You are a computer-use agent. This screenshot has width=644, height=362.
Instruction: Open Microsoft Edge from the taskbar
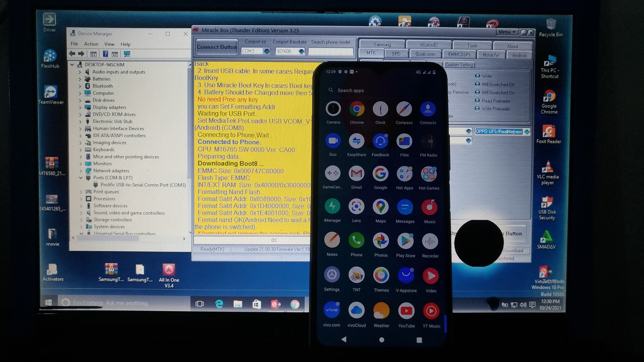point(219,304)
